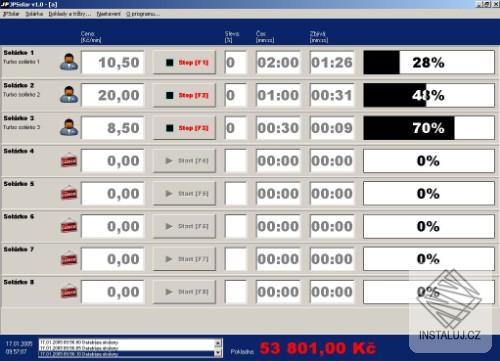Click the log list scroll down arrow
This screenshot has height=362, width=500.
pos(218,353)
